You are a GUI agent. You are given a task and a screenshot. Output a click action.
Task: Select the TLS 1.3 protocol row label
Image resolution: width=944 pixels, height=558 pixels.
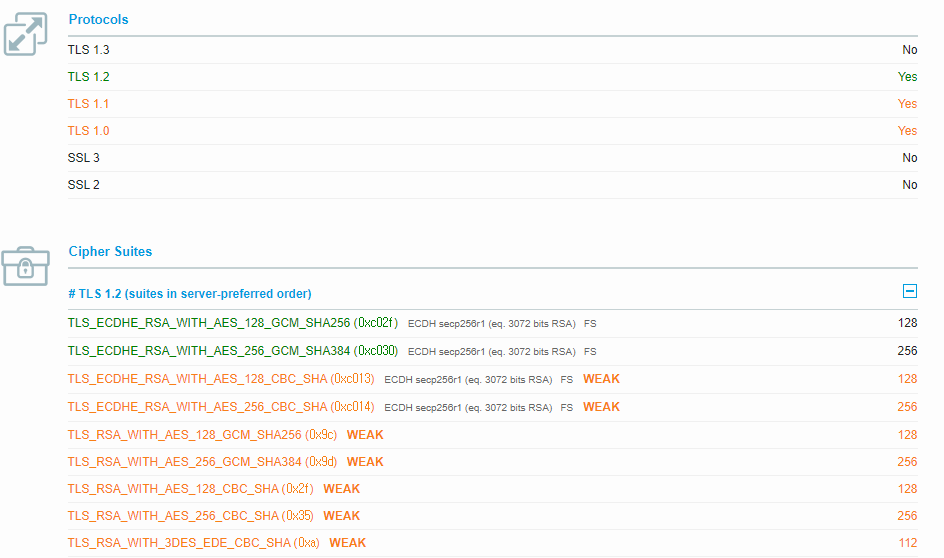click(x=88, y=50)
